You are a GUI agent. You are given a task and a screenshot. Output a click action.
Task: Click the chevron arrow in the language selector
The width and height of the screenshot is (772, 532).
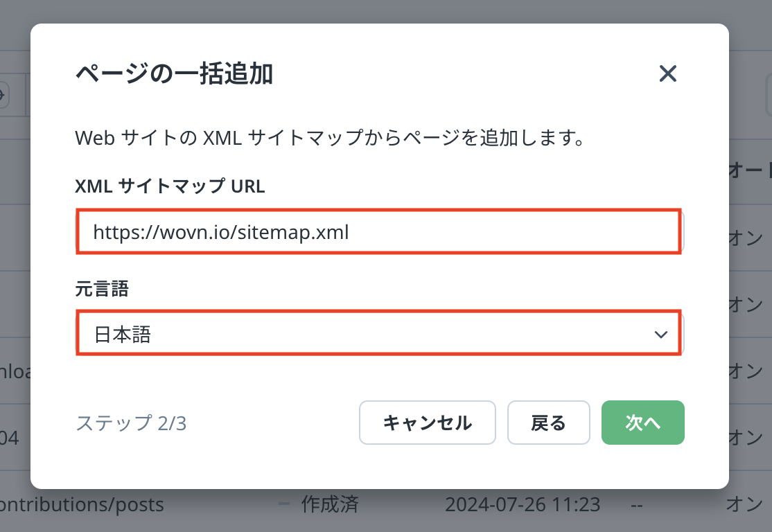pos(660,335)
